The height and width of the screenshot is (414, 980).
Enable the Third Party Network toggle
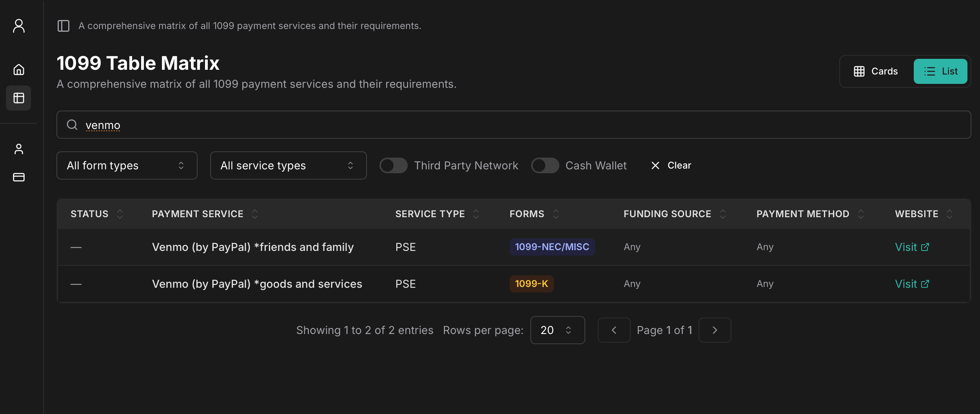pos(393,165)
